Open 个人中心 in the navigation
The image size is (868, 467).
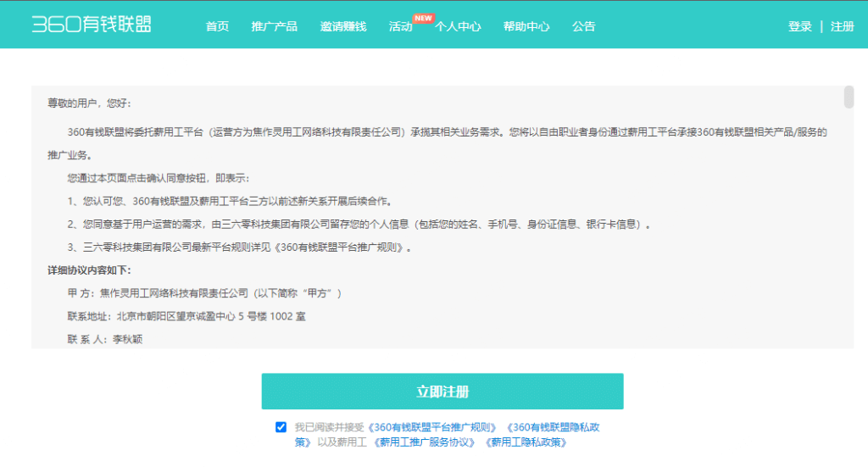click(458, 26)
